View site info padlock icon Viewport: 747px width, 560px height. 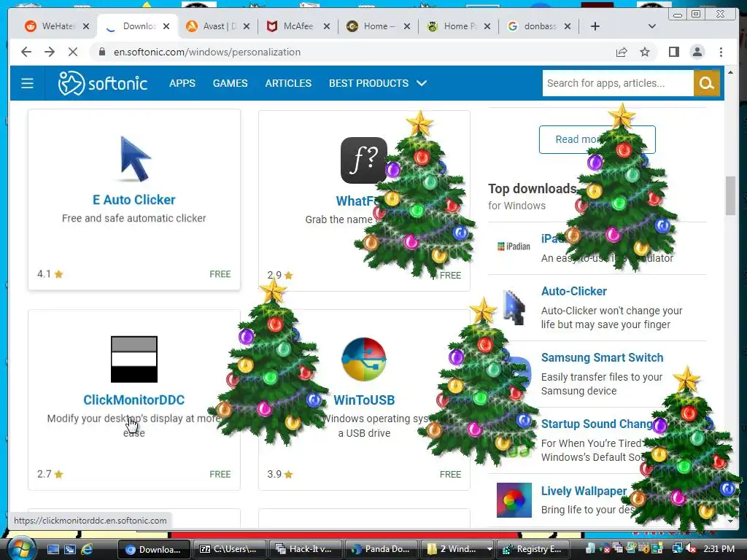pos(101,52)
